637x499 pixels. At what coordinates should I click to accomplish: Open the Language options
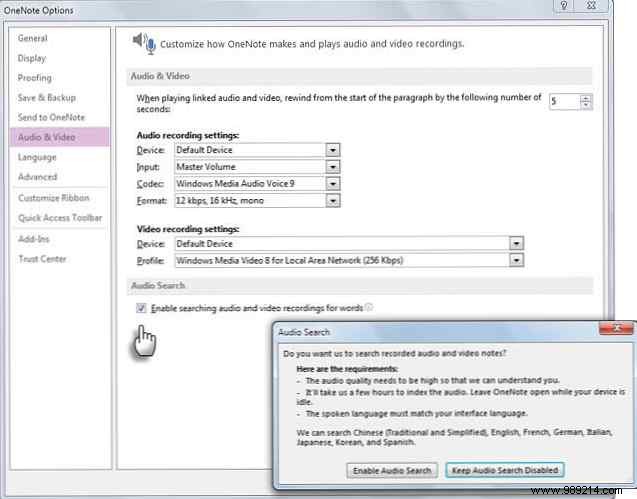[37, 157]
